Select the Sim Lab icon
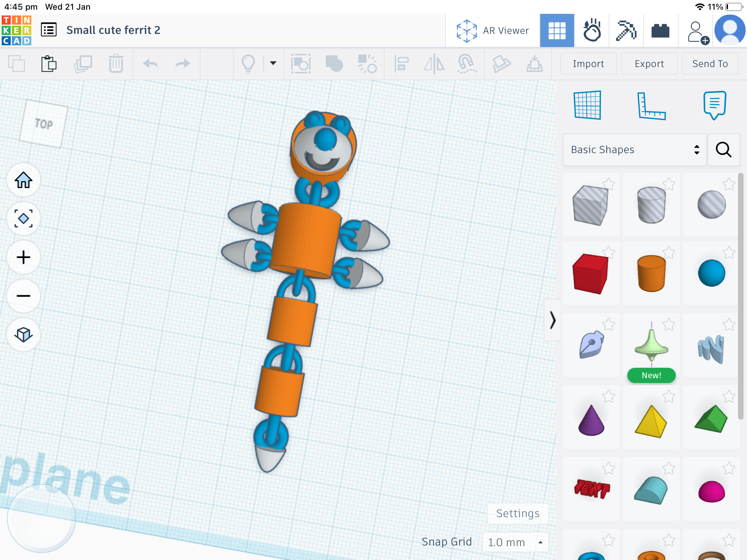 coord(592,31)
